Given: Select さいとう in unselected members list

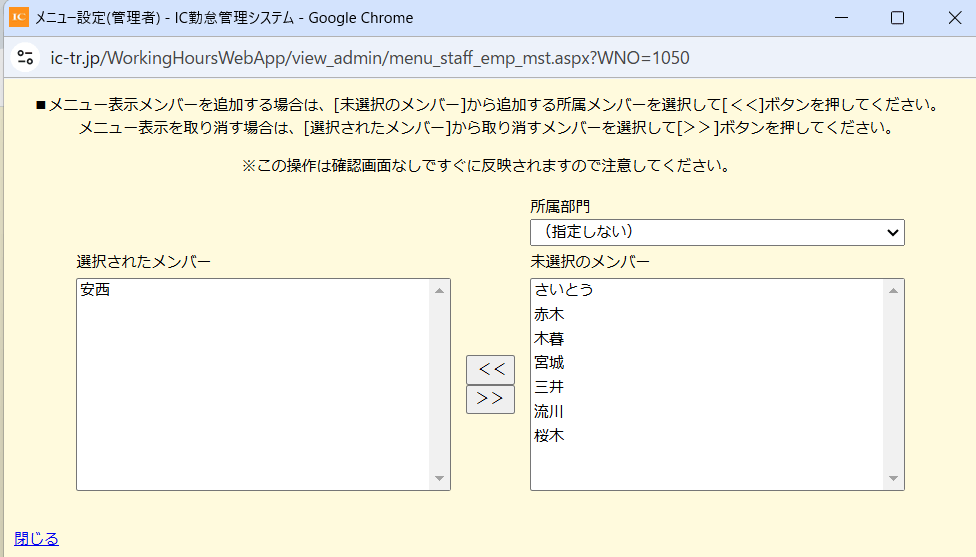Looking at the screenshot, I should click(707, 290).
